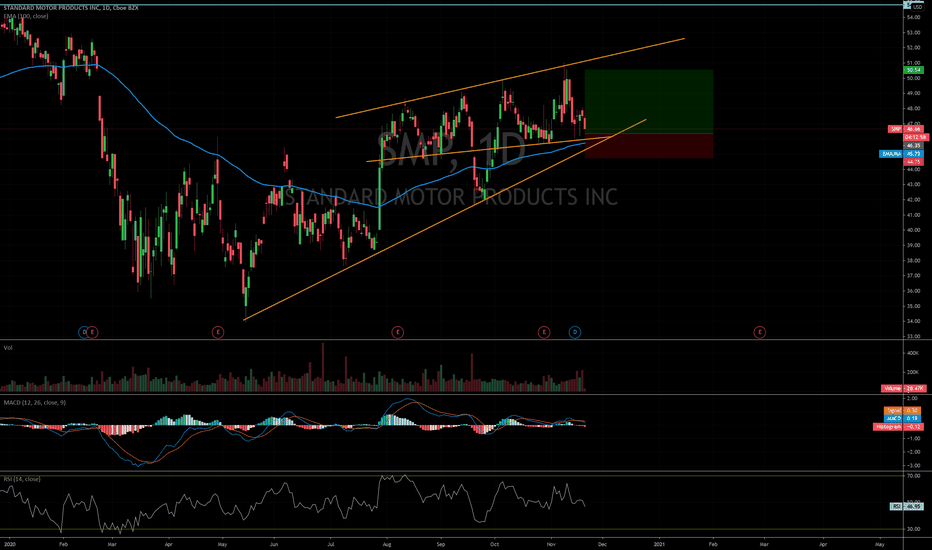Click the Jun label on the time axis
This screenshot has height=550, width=932.
click(273, 544)
